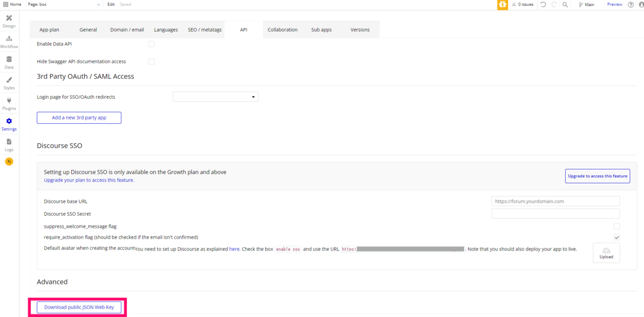Open the Login page for SSO/OAuth dropdown

click(x=216, y=97)
